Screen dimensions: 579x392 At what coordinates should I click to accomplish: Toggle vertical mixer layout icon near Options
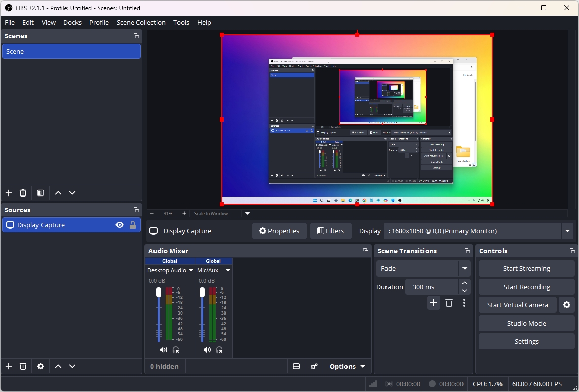pyautogui.click(x=296, y=366)
